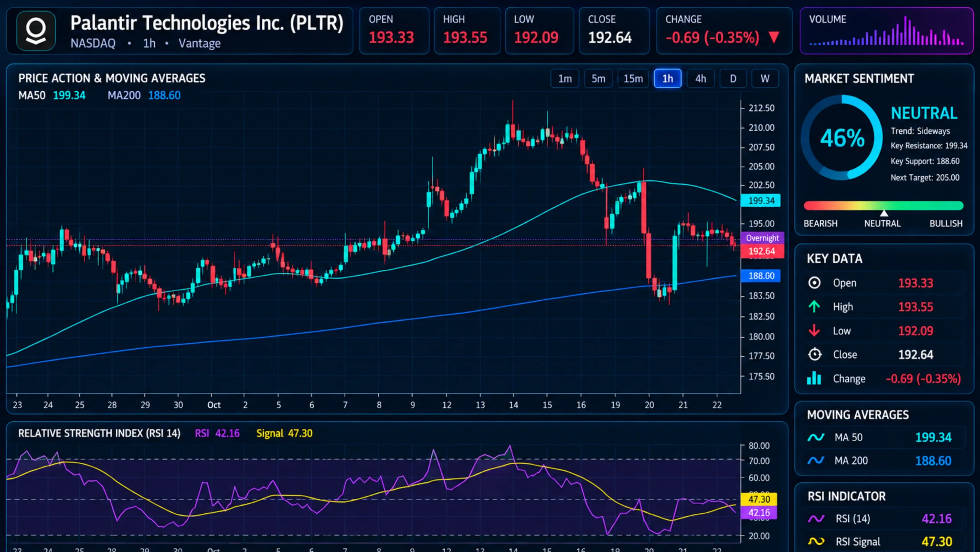The width and height of the screenshot is (980, 552).
Task: Click the purple 42.16 RSI axis label
Action: coord(759,513)
